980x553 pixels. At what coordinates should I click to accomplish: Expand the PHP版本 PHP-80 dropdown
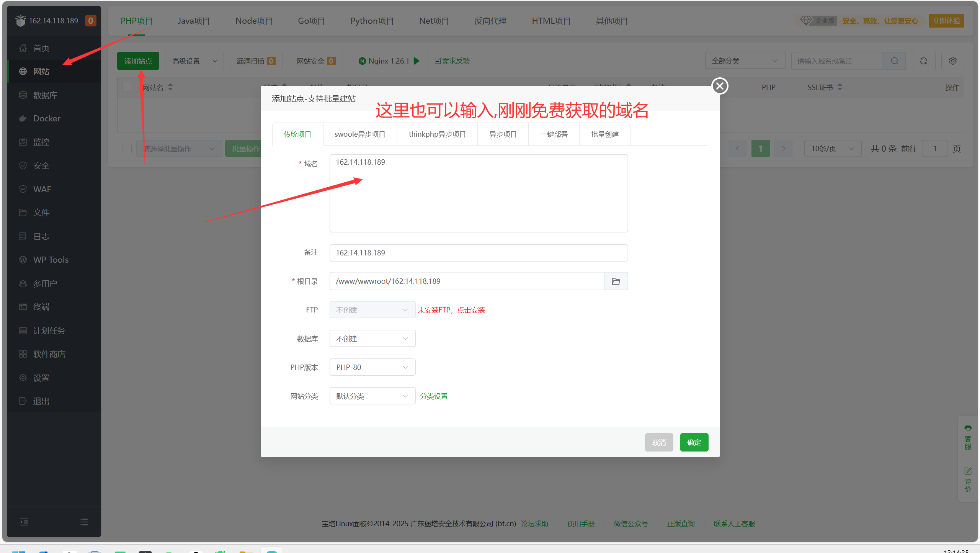[x=372, y=367]
